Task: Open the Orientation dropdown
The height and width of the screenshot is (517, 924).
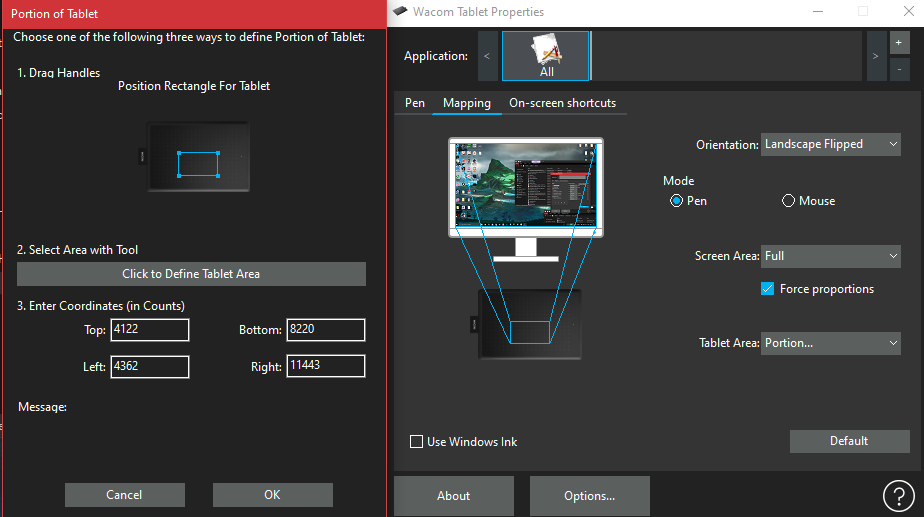Action: (831, 144)
